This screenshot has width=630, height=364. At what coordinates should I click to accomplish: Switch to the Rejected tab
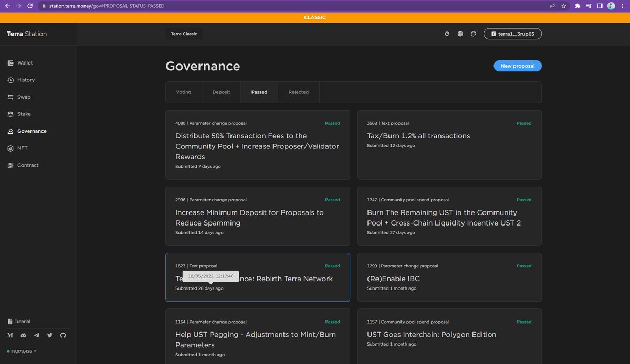click(299, 92)
